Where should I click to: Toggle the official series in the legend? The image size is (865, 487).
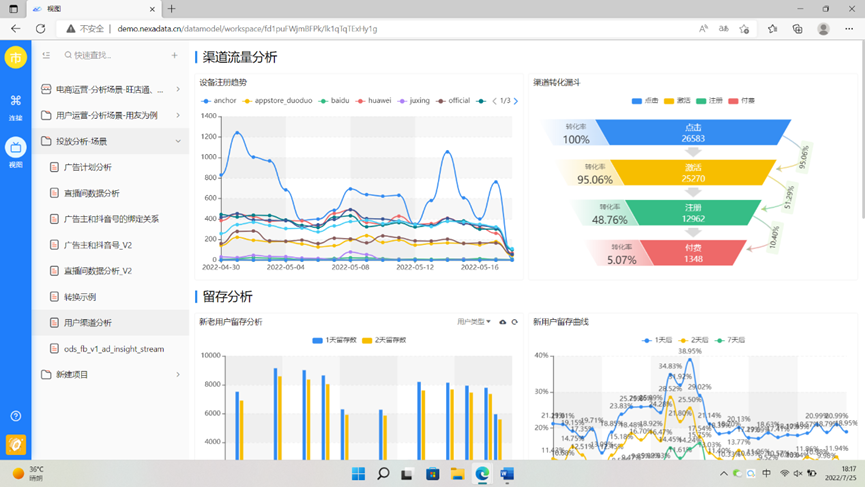click(x=453, y=101)
